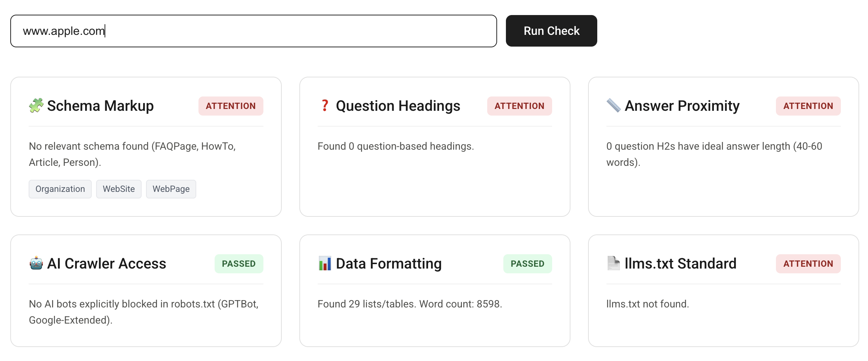
Task: Click the llms.txt Standard document icon
Action: click(613, 263)
